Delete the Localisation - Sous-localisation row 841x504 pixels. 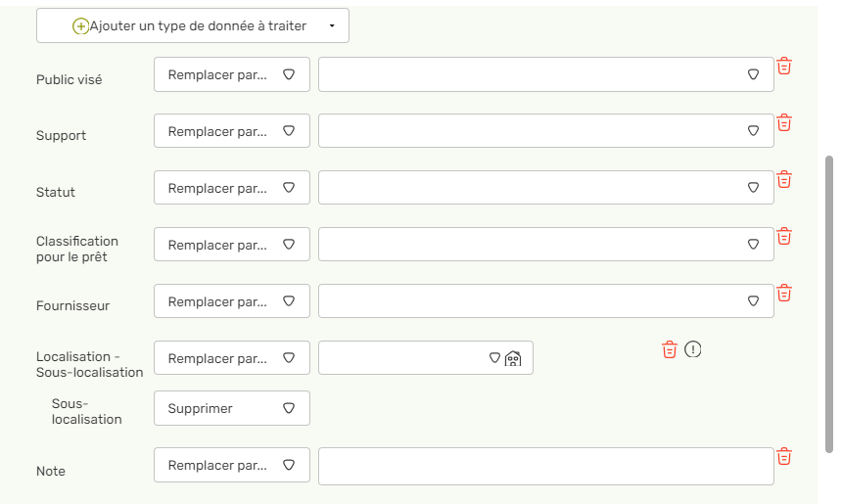pos(670,349)
